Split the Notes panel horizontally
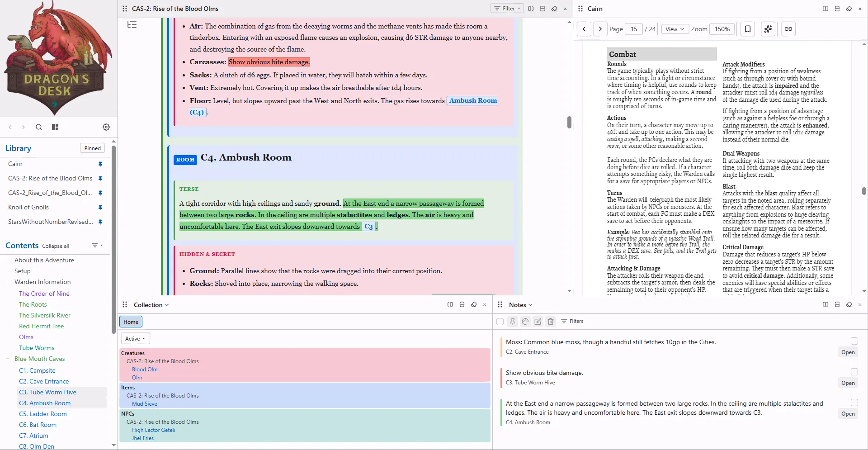 pos(837,305)
